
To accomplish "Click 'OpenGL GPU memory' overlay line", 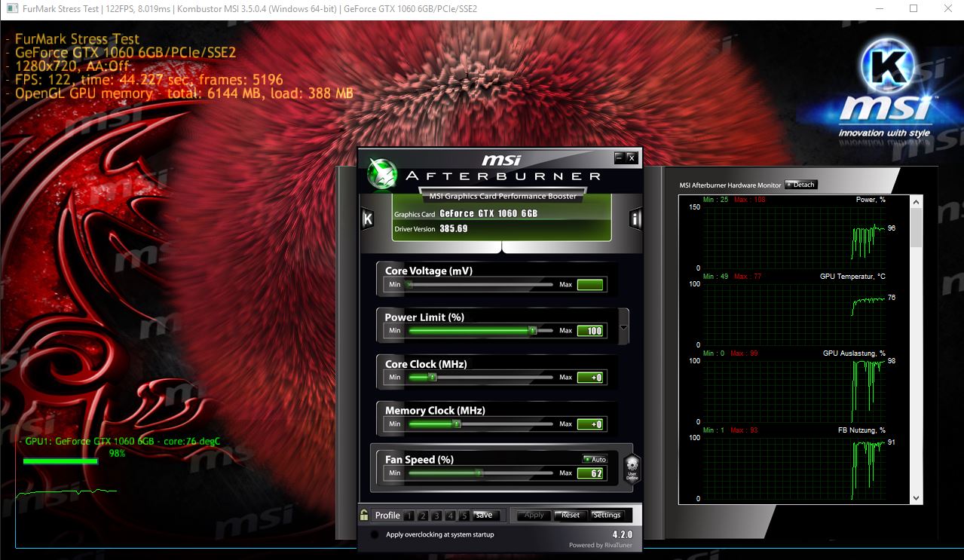I will (184, 93).
